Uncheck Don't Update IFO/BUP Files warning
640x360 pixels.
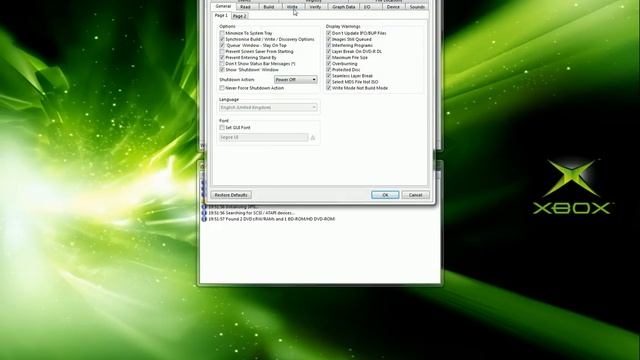click(x=329, y=33)
